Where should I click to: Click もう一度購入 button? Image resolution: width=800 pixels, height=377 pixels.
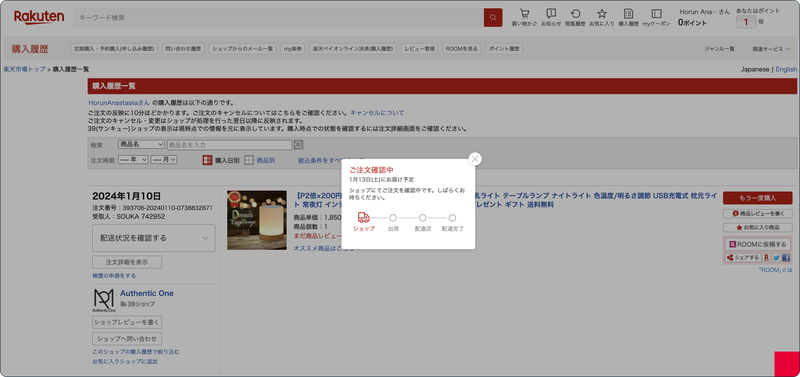tap(758, 198)
